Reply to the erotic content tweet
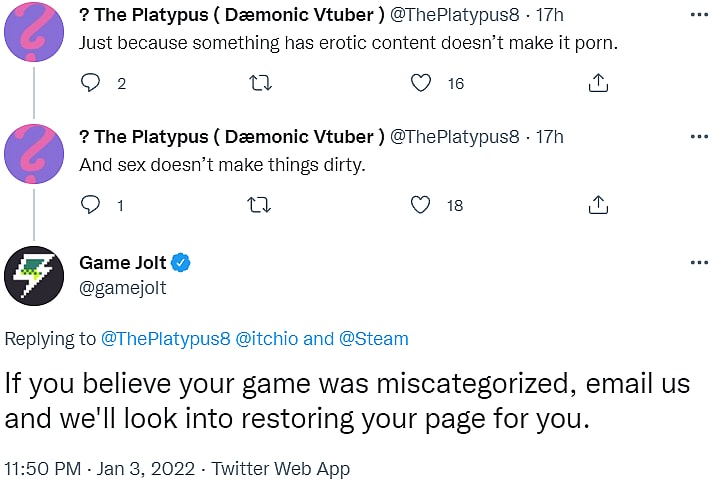Viewport: 711px width, 481px height. tap(91, 83)
